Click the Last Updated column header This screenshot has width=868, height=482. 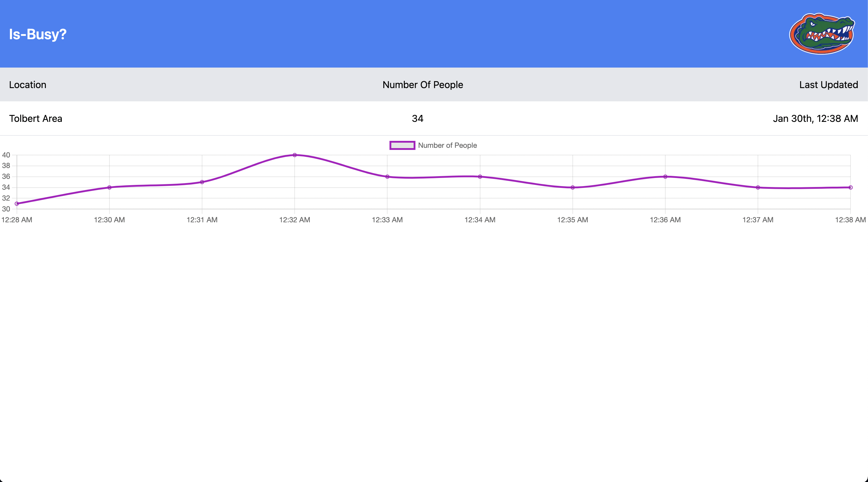tap(828, 84)
